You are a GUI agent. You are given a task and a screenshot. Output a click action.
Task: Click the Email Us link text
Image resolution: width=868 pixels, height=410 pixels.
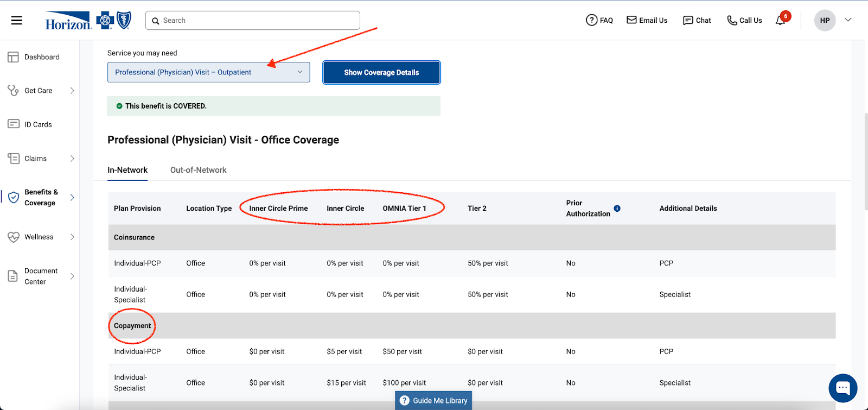[653, 21]
